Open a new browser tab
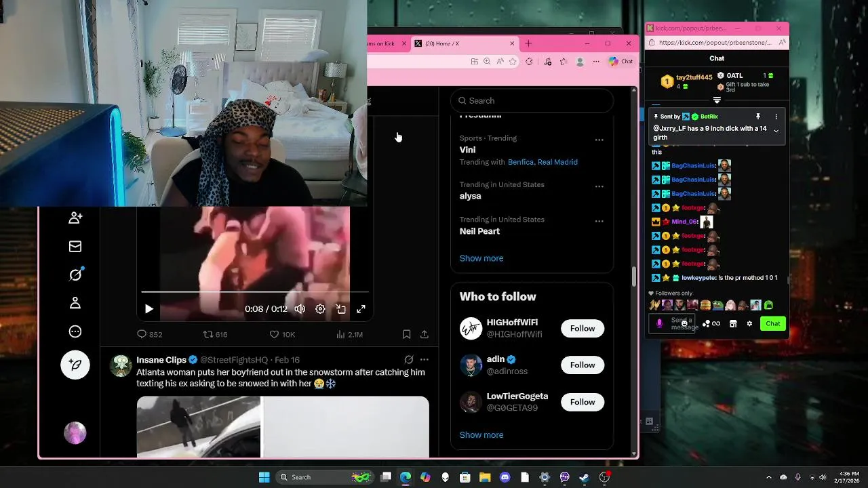868x488 pixels. pos(528,43)
